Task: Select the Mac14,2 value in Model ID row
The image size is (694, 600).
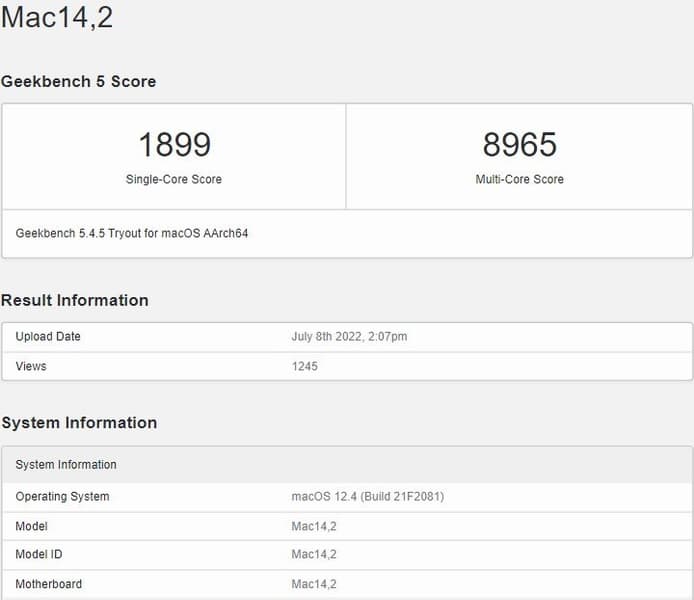Action: click(x=314, y=554)
